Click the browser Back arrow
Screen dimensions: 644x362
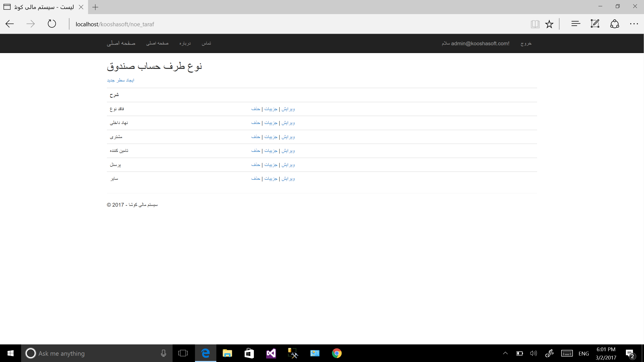coord(10,24)
